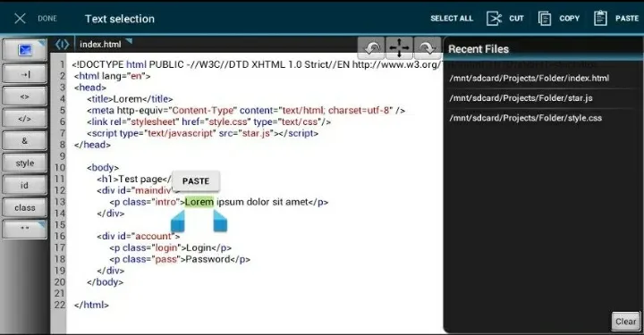Screen dimensions: 644x335
Task: Open the code brackets icon beside index.html
Action: 62,44
